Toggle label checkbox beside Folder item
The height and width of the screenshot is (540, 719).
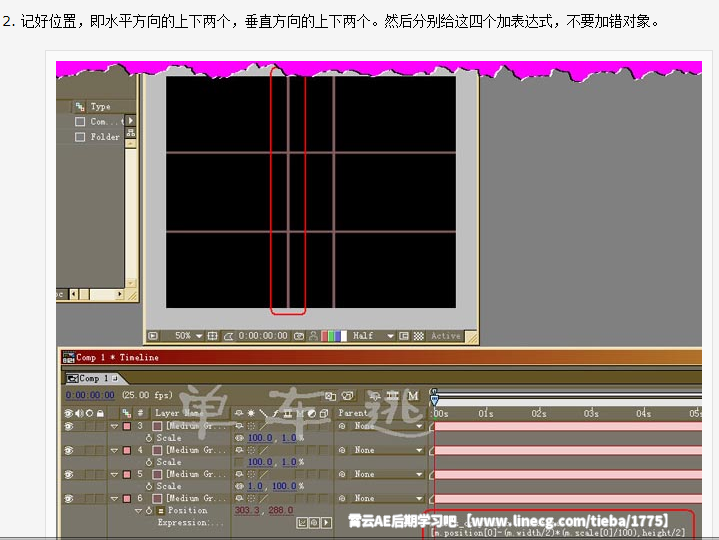pos(80,137)
